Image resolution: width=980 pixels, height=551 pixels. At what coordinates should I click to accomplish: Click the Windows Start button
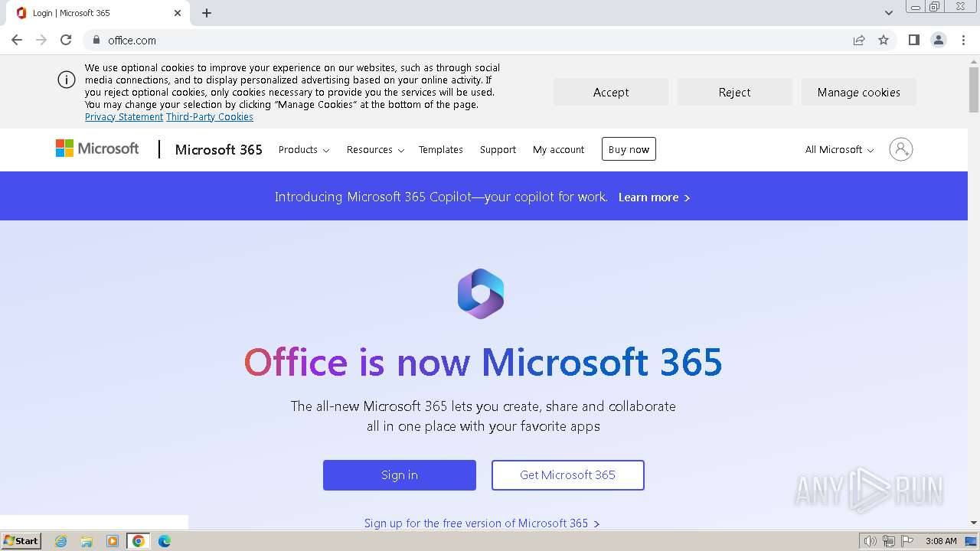pyautogui.click(x=21, y=541)
